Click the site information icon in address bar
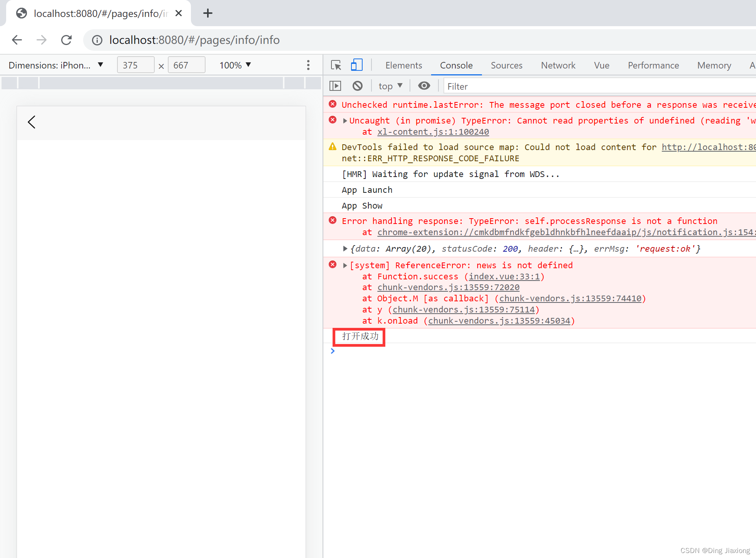 97,40
